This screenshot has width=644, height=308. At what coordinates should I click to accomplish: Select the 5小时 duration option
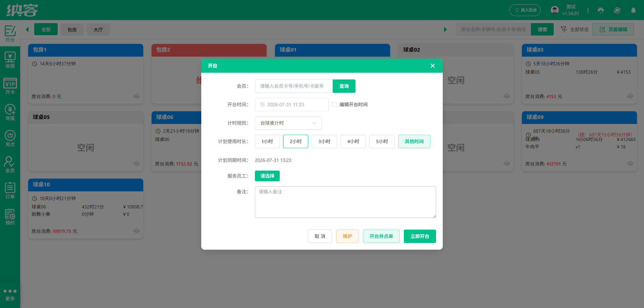382,141
